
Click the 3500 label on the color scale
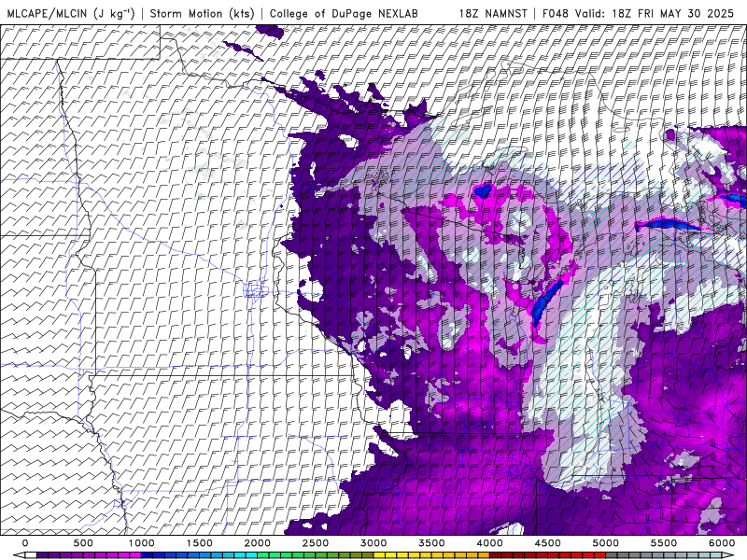click(x=431, y=543)
